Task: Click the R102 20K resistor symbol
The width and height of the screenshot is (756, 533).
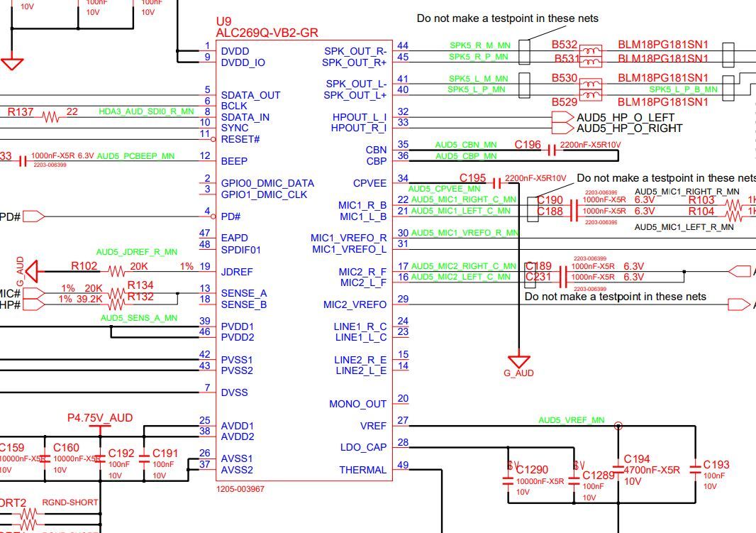Action: tap(116, 271)
